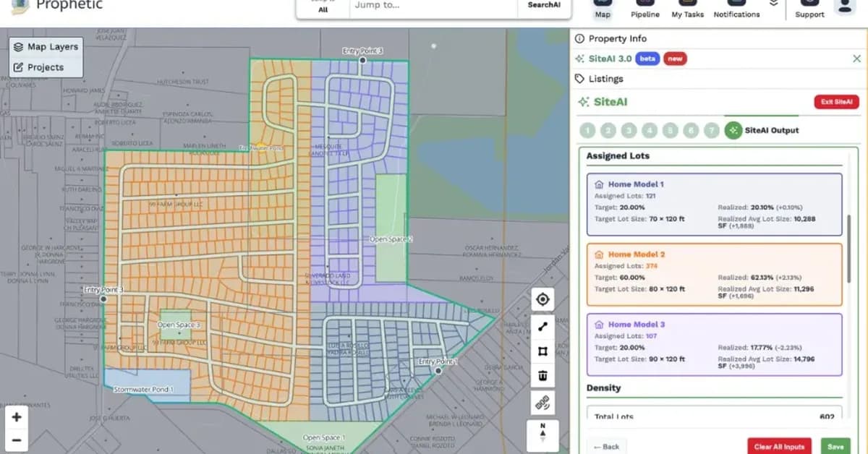Open the Map Layers panel
The width and height of the screenshot is (868, 454).
pyautogui.click(x=46, y=47)
